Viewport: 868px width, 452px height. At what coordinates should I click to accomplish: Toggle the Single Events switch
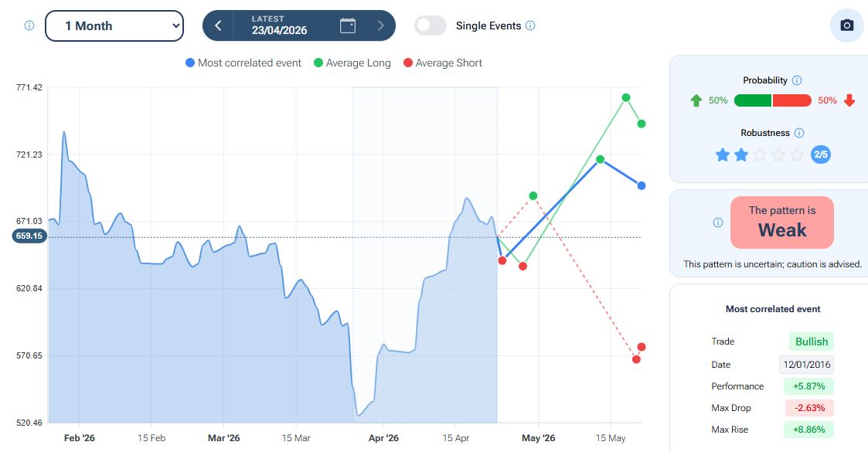point(431,25)
